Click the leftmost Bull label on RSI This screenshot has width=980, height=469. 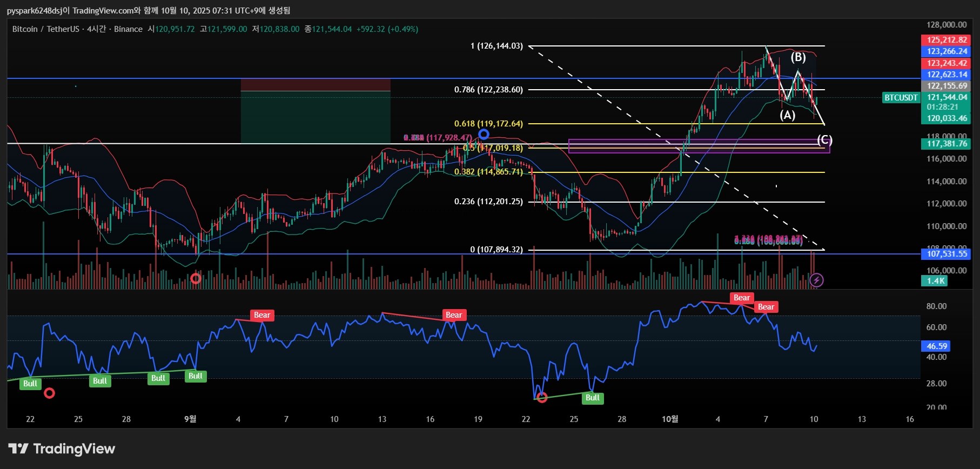pos(30,384)
